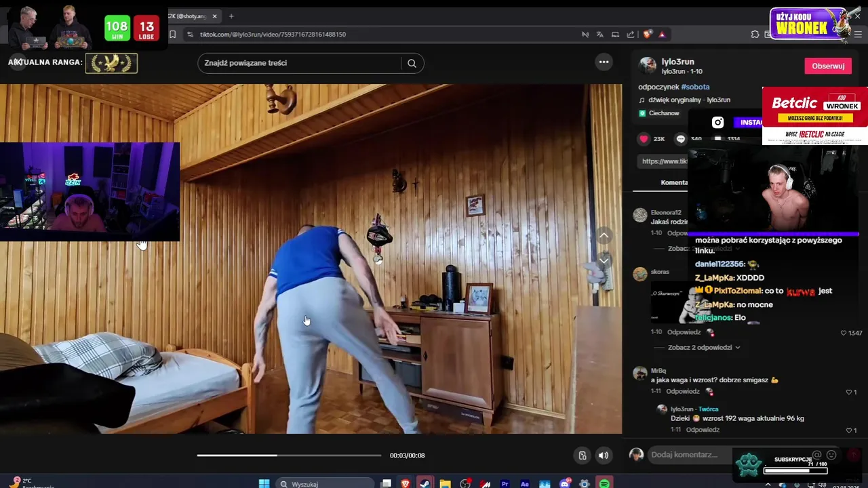Viewport: 868px width, 488px height.
Task: Open Brave Shields lion icon in address bar
Action: (x=648, y=35)
